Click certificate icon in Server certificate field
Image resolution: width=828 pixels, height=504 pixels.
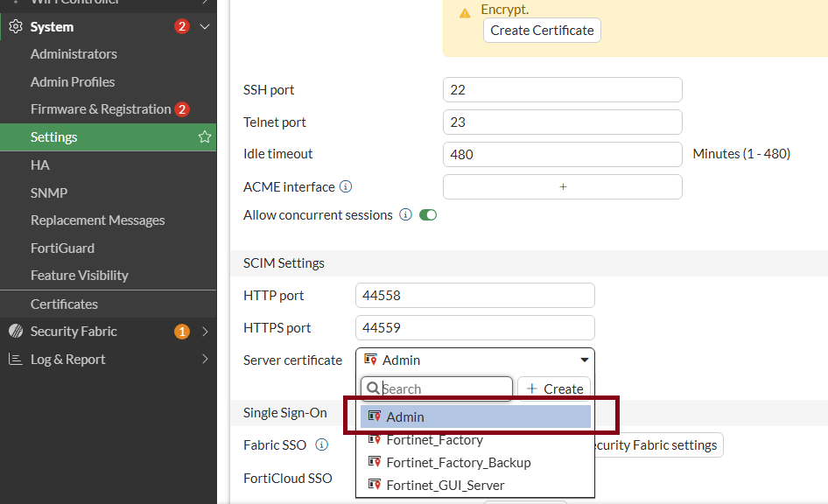coord(371,360)
